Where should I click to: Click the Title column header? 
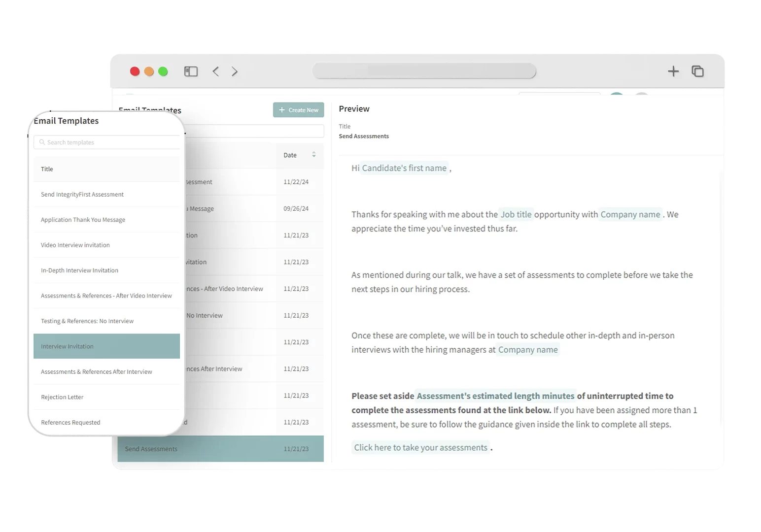[47, 169]
